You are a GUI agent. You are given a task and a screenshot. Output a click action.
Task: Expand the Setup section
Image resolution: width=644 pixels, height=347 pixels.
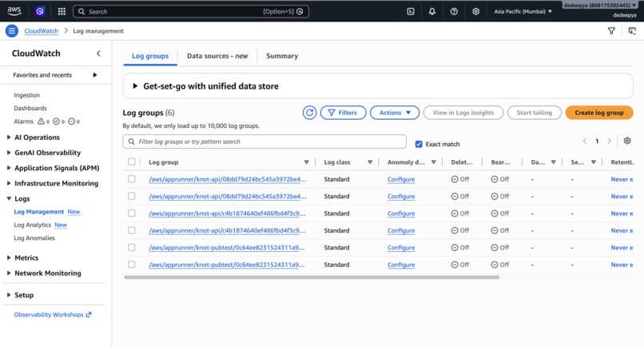tap(9, 295)
